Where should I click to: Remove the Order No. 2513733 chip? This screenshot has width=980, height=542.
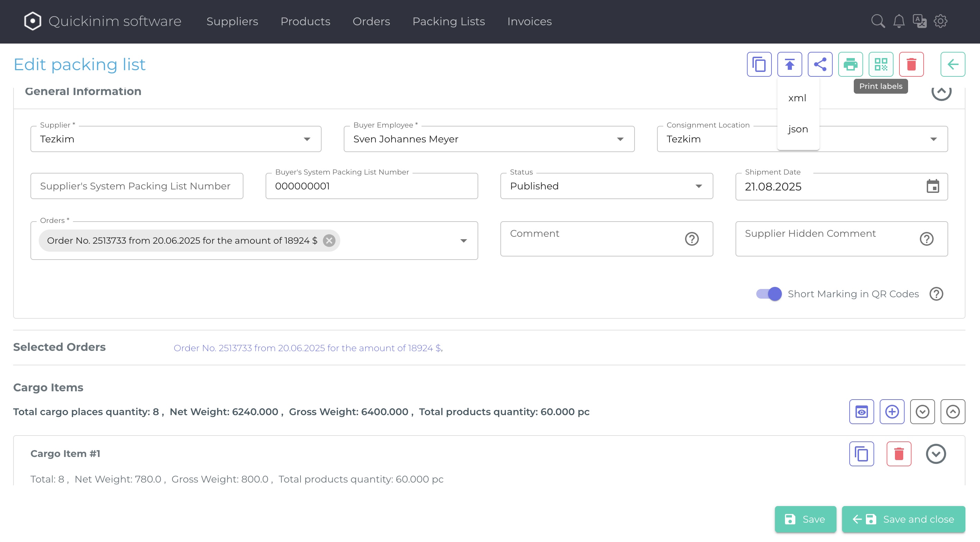(329, 240)
